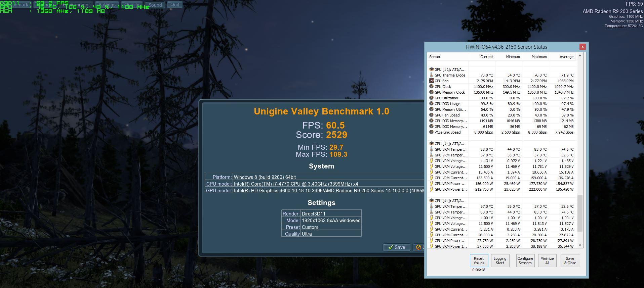Viewport: 644px width, 288px height.
Task: Select the GPU Memory Clock minimum value 149.5 MHz
Action: (511, 92)
